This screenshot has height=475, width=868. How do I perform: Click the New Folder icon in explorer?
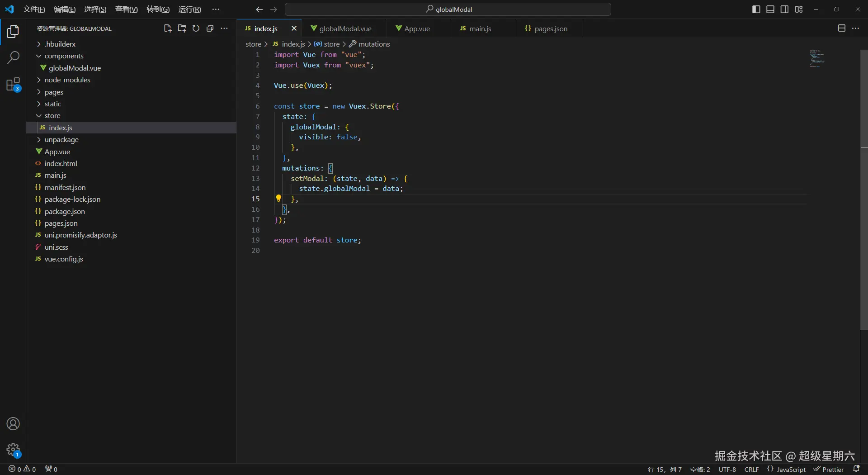[182, 28]
